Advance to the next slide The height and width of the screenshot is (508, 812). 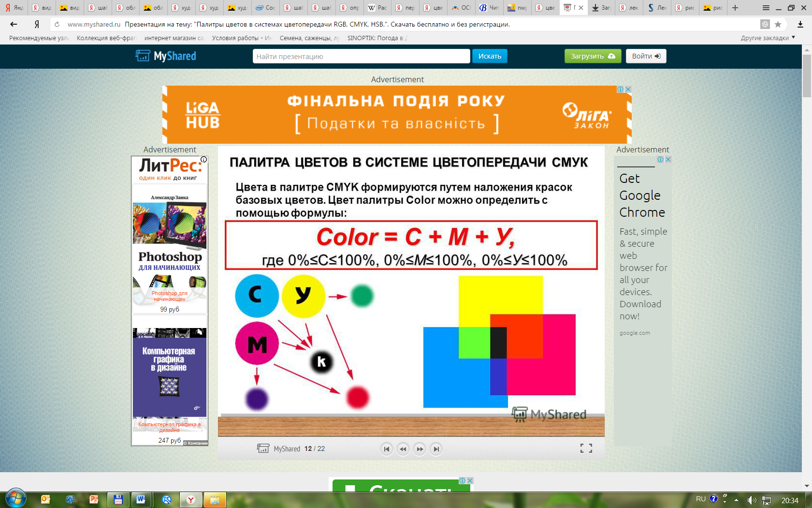pos(420,449)
